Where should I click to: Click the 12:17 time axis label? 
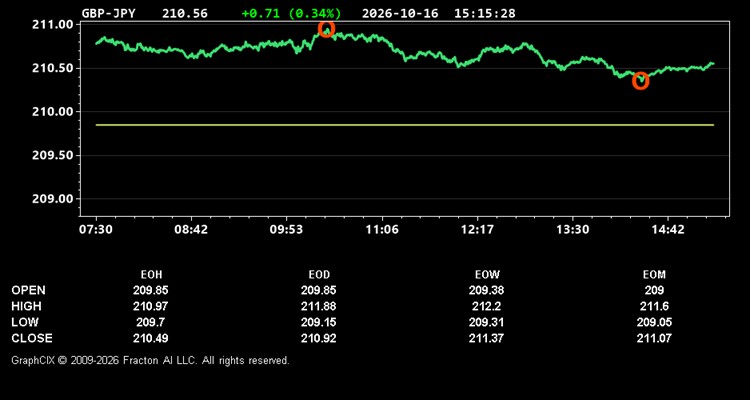tap(477, 230)
